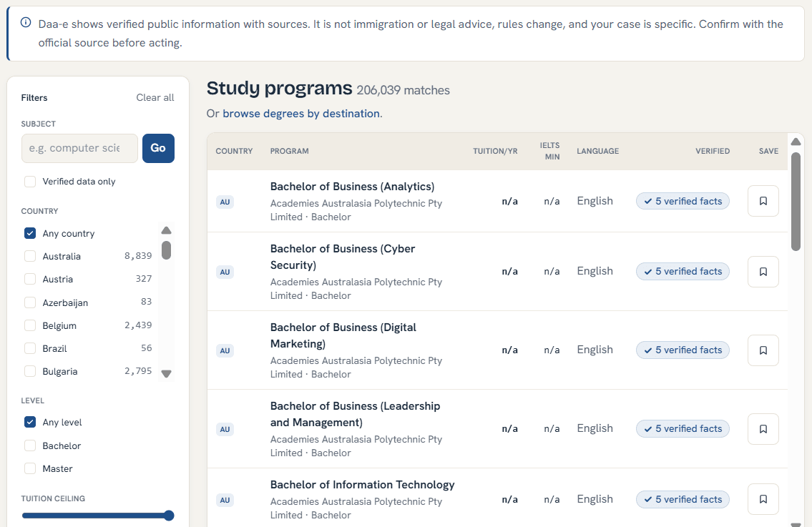Click the PROGRAM column header
Image resolution: width=812 pixels, height=527 pixels.
tap(290, 151)
